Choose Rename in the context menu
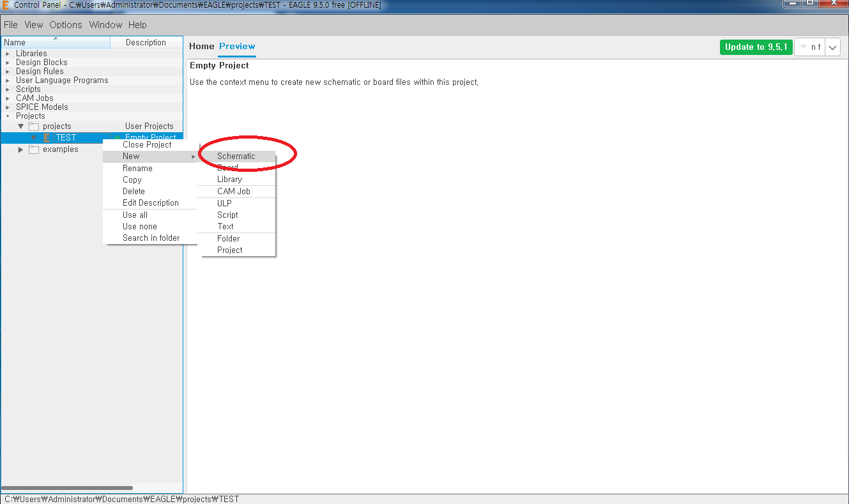The image size is (849, 504). coord(150,168)
